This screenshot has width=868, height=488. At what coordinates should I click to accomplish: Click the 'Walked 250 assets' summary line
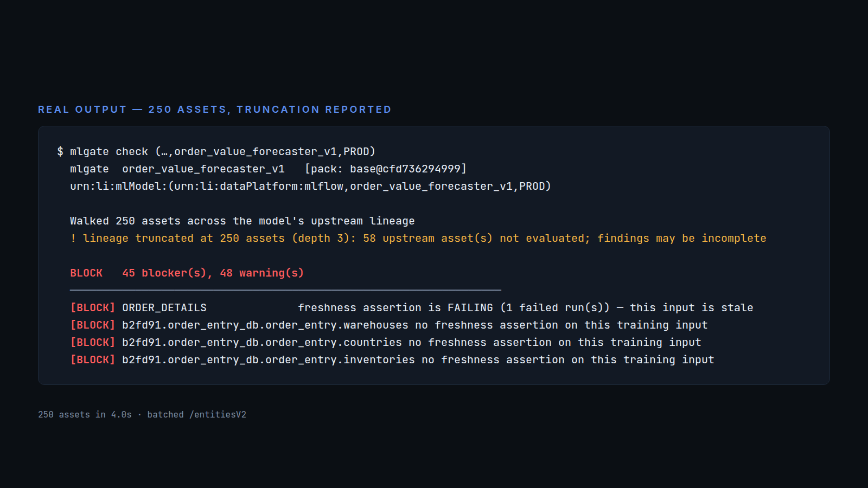click(242, 221)
